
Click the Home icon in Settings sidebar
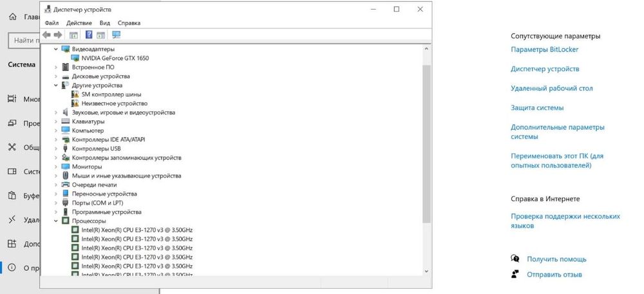(13, 17)
